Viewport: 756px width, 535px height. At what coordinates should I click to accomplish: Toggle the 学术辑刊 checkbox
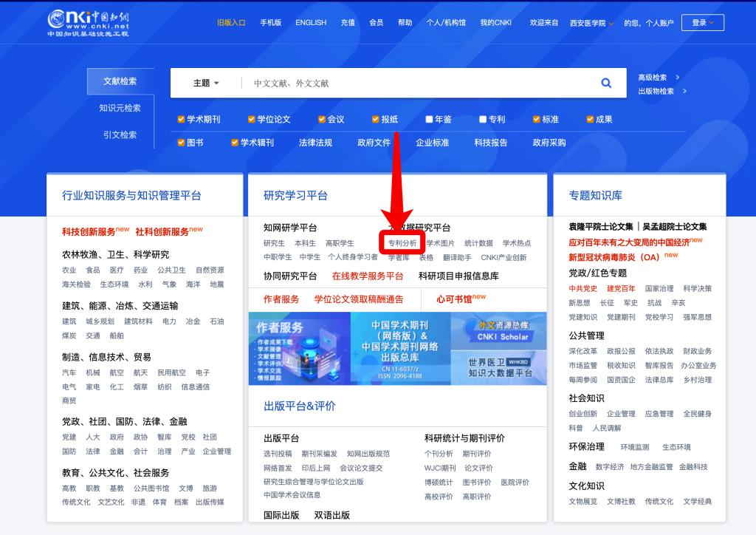click(x=235, y=143)
